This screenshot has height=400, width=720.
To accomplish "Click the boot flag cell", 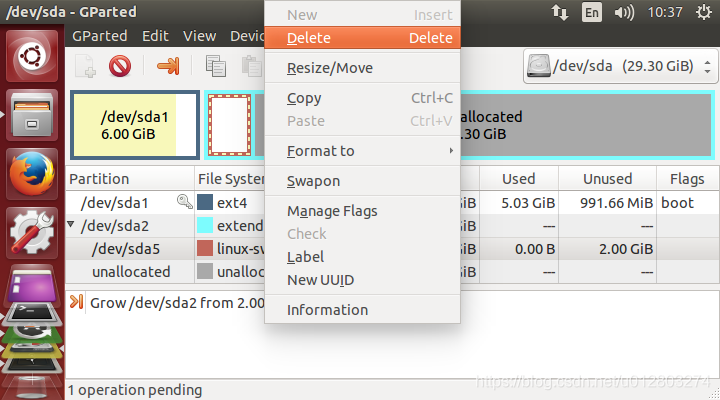I will click(x=677, y=203).
